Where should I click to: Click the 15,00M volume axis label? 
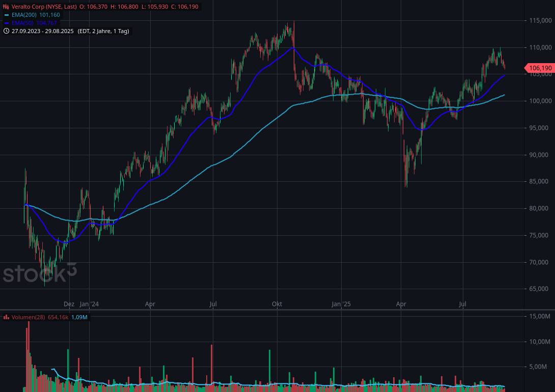[540, 317]
